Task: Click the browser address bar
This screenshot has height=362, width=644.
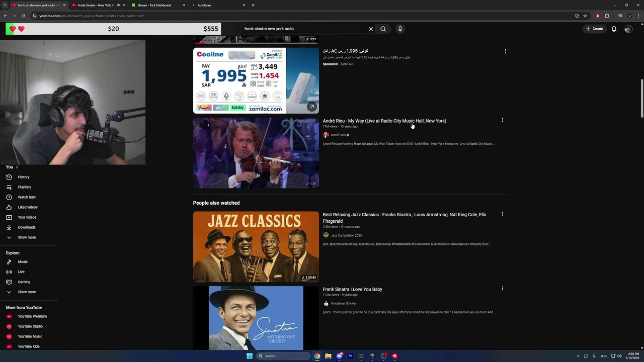Action: tap(302, 16)
